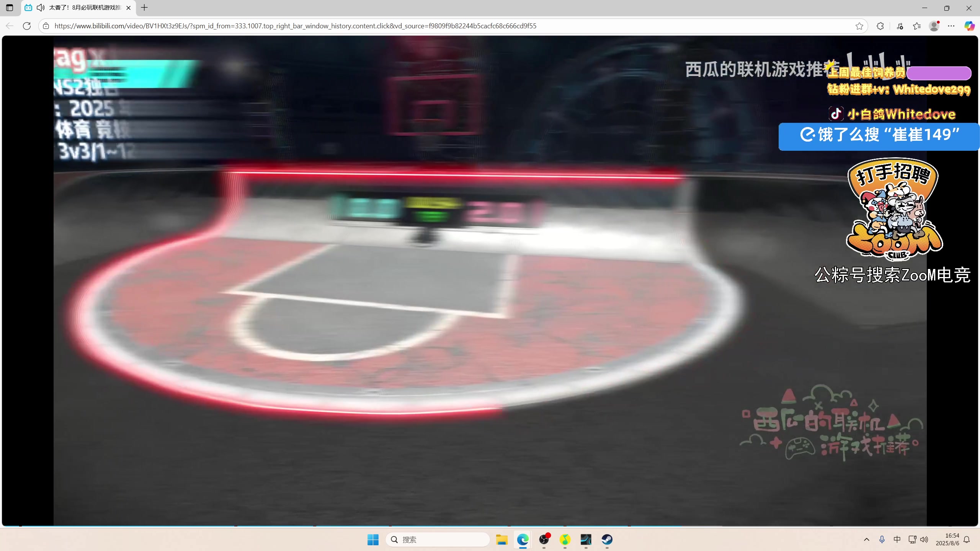Image resolution: width=980 pixels, height=551 pixels.
Task: Add this page to favorites with the star
Action: (x=859, y=26)
